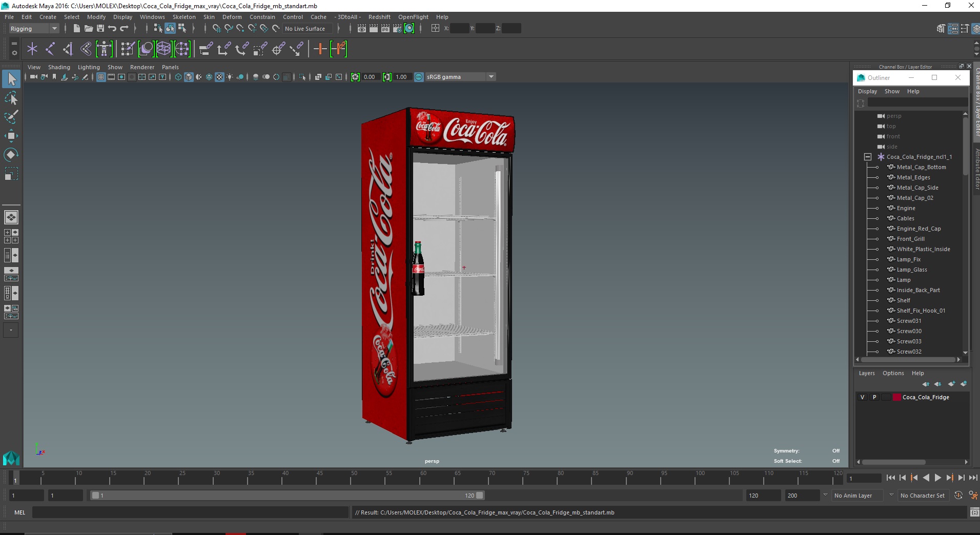Viewport: 980px width, 535px height.
Task: Activate the Move tool in toolbox
Action: (11, 136)
